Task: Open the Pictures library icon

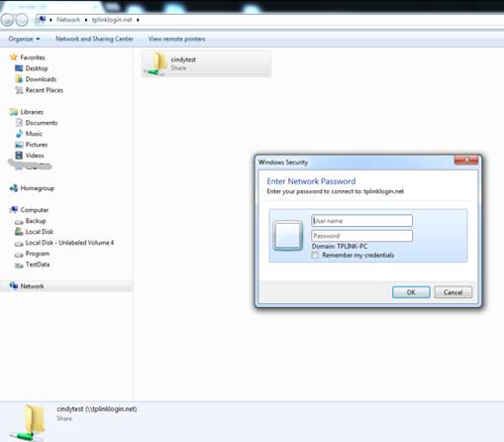Action: pos(19,145)
